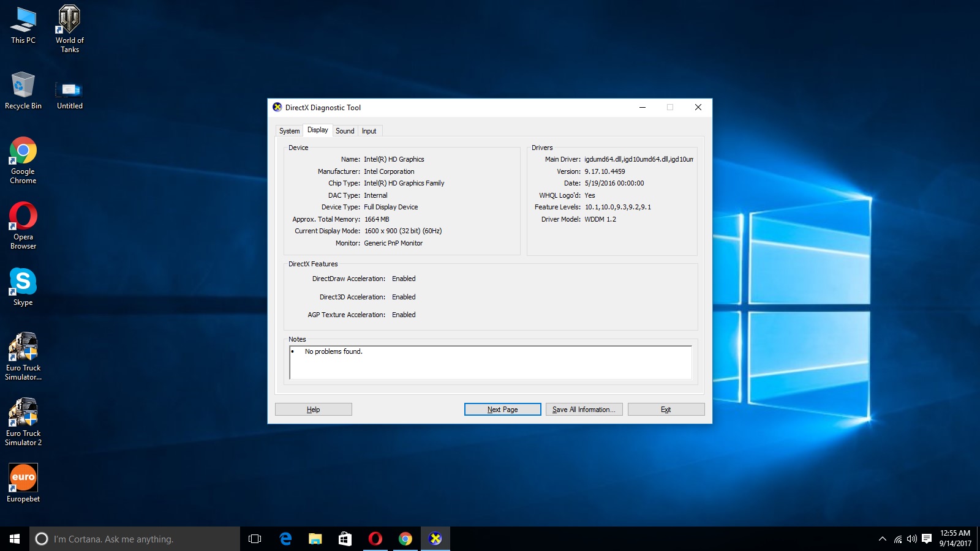Switch to the System tab

(289, 131)
